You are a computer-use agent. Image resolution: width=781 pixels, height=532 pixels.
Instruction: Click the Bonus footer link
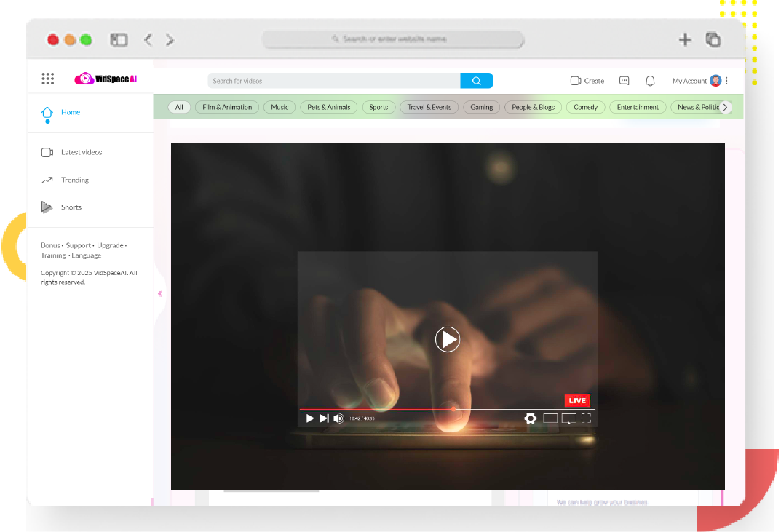[x=50, y=245]
